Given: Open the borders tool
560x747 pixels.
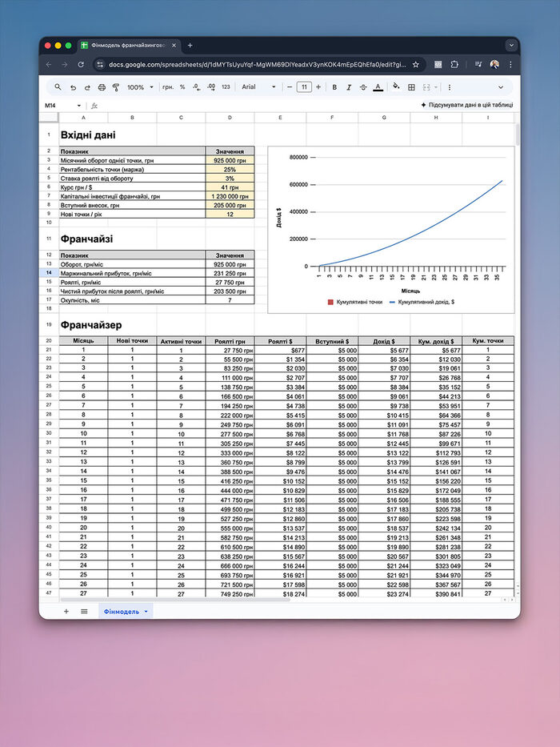Looking at the screenshot, I should 411,87.
